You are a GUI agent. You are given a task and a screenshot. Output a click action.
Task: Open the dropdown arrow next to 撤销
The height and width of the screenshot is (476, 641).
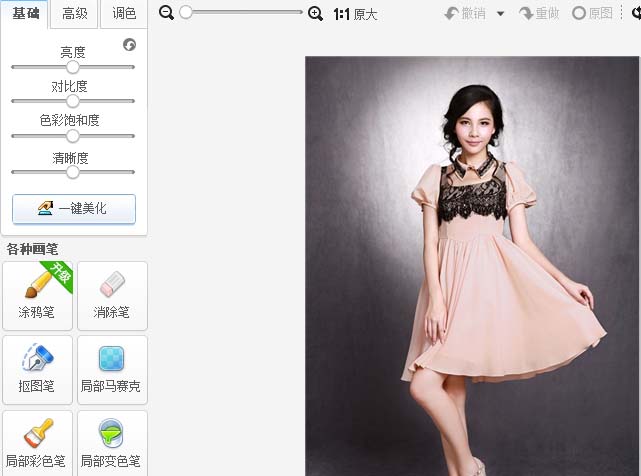point(500,14)
